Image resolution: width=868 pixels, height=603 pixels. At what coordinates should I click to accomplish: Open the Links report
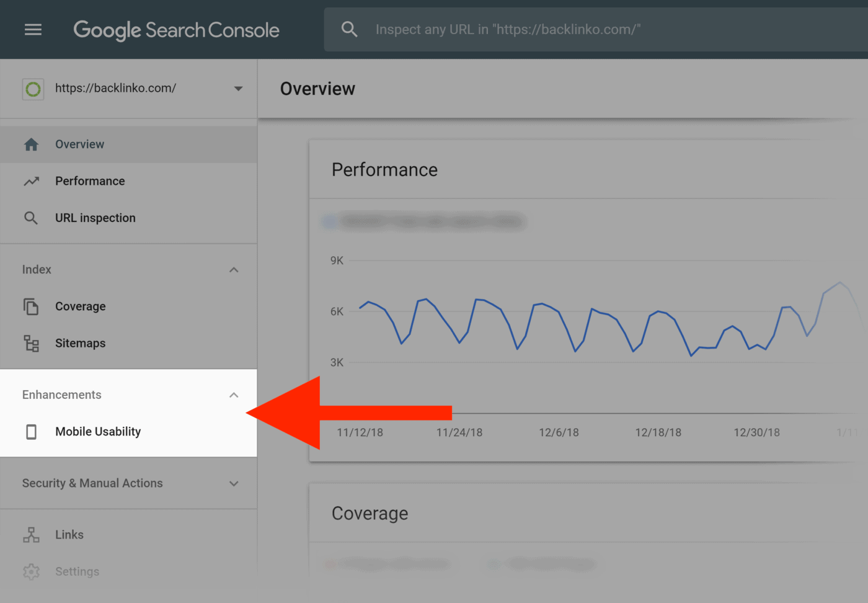point(128,535)
